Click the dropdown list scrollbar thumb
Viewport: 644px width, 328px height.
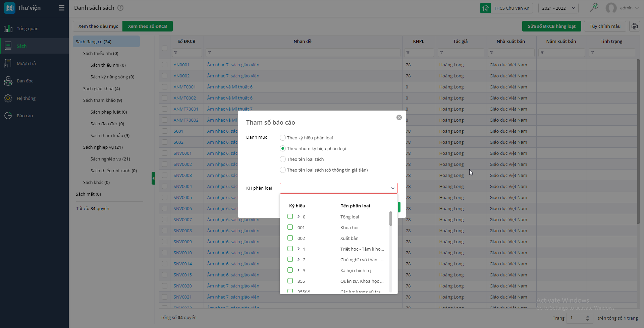pos(391,218)
